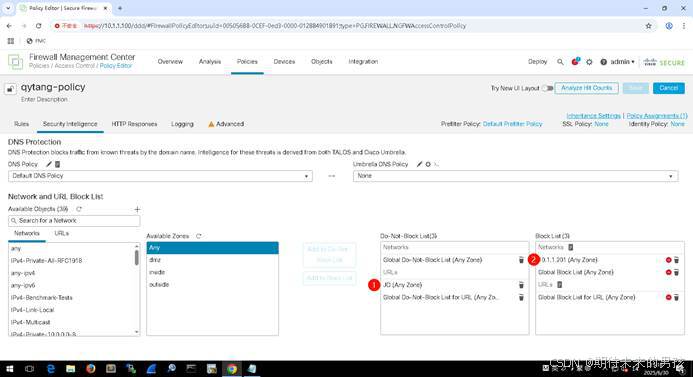Delete Global Do-Not-Block List for URL entry
The height and width of the screenshot is (377, 693).
(521, 297)
